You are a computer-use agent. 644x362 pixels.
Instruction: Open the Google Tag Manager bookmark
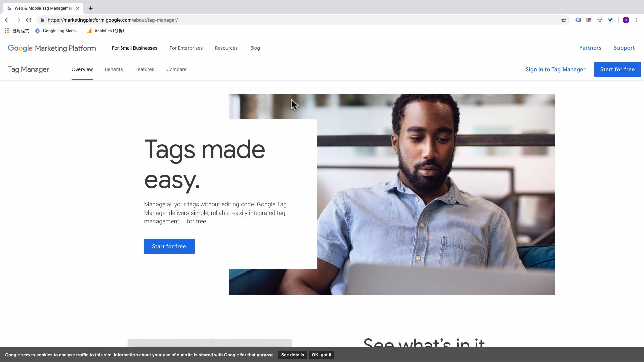pos(57,31)
